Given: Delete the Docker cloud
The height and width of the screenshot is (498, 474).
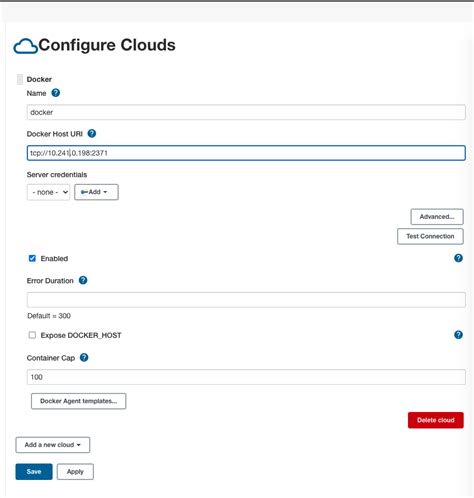Looking at the screenshot, I should [436, 420].
